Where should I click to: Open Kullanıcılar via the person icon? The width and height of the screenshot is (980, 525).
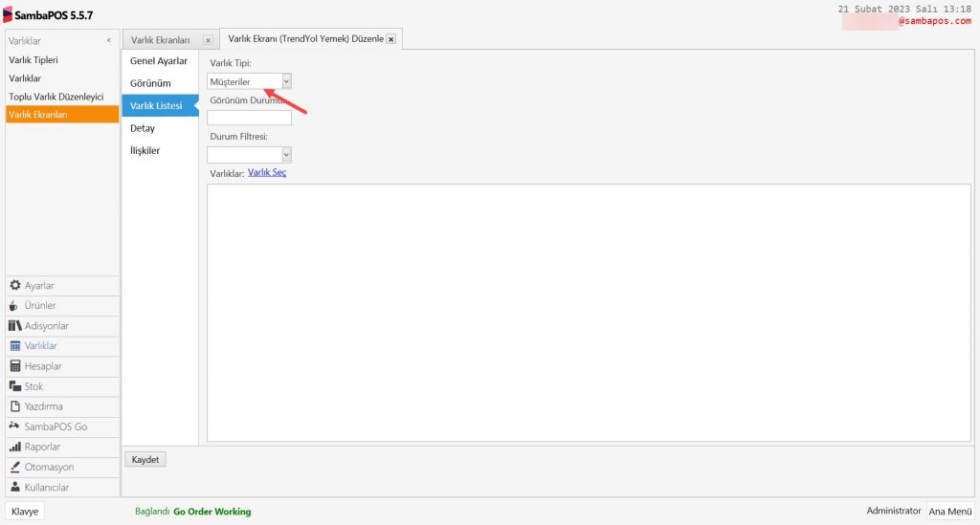coord(14,487)
